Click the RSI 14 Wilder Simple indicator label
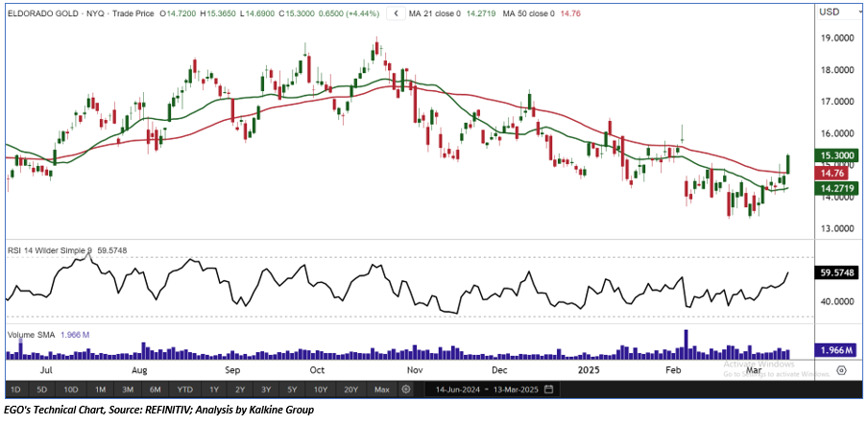The height and width of the screenshot is (424, 868). point(50,250)
